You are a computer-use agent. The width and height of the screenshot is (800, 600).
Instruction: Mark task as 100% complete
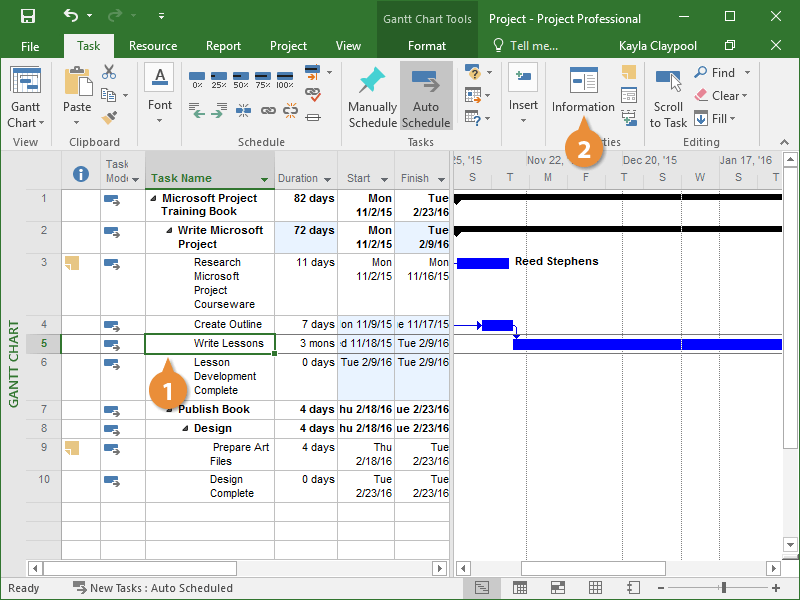(285, 76)
